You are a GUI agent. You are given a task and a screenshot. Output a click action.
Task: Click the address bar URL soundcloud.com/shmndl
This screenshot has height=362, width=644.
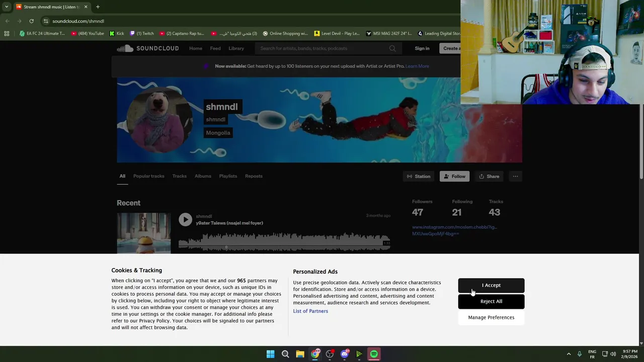point(78,21)
